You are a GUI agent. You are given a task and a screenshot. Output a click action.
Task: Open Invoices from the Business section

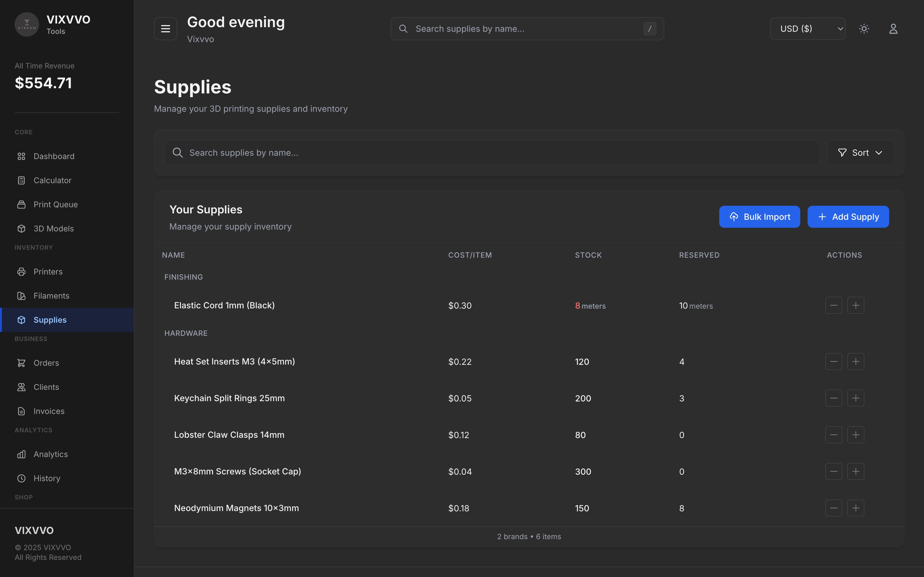(x=49, y=411)
